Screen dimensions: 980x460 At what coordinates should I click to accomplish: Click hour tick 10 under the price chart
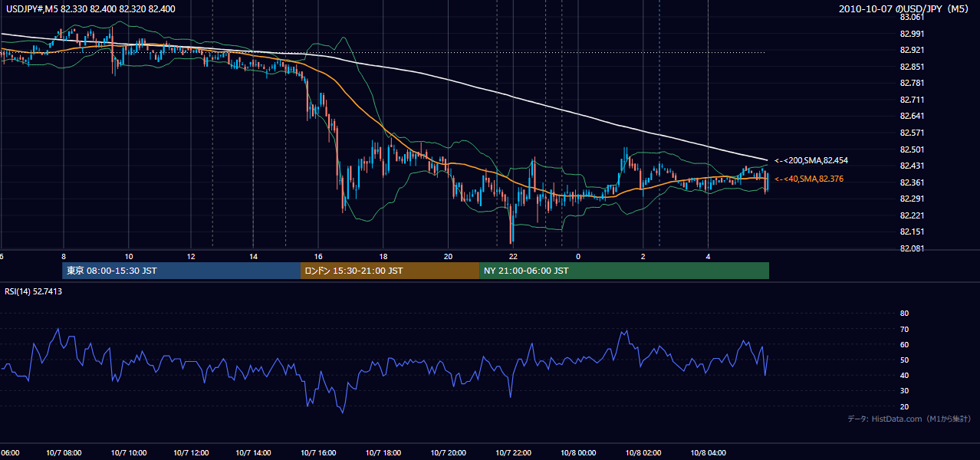pos(128,256)
